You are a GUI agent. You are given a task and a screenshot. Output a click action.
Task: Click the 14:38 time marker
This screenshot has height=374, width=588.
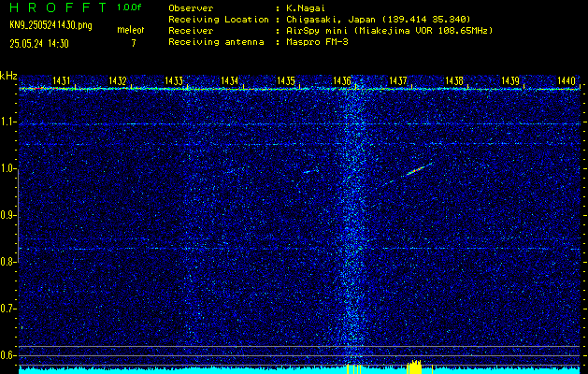[x=453, y=80]
